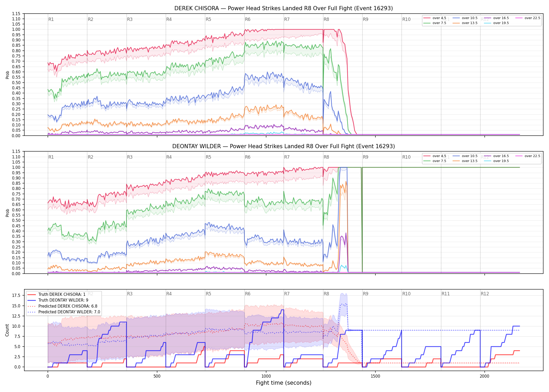Screen dimensions: 549x392
Task: Click the 1000 tick label on x-axis
Action: pos(266,376)
